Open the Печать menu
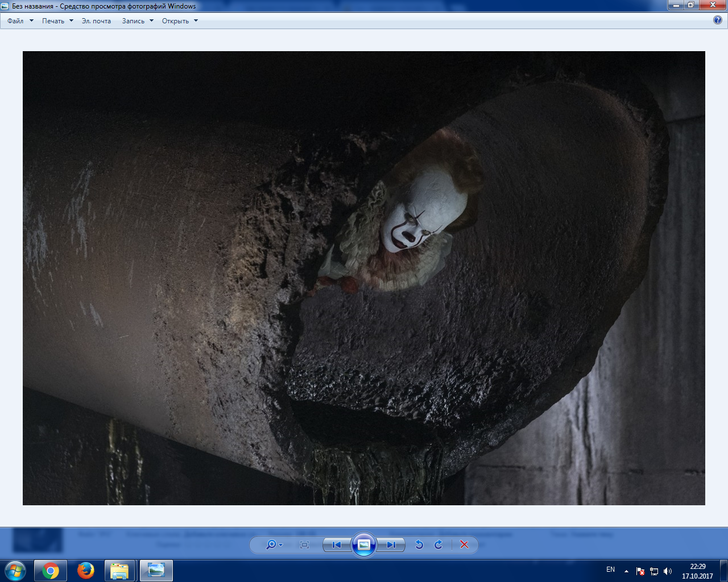The height and width of the screenshot is (582, 728). point(53,21)
